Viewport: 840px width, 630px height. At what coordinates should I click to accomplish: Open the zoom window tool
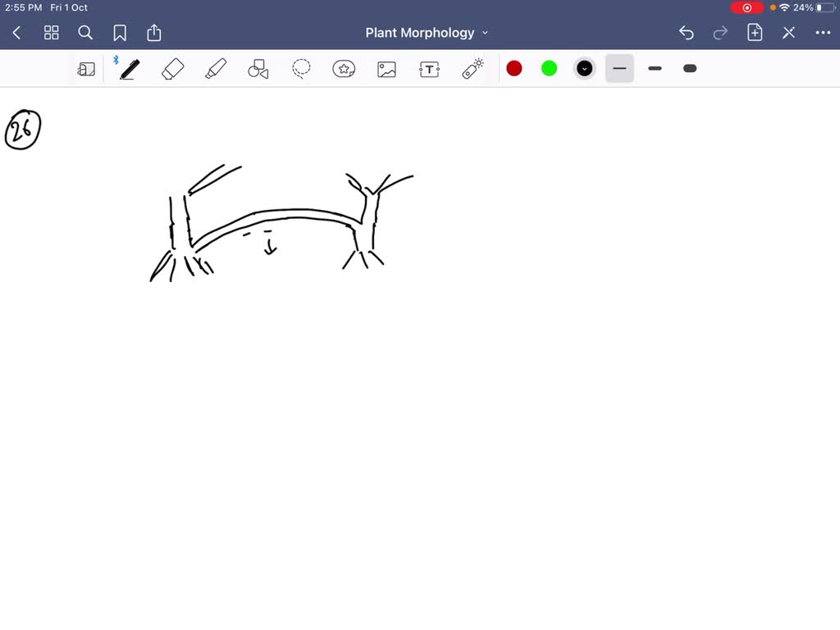point(86,69)
